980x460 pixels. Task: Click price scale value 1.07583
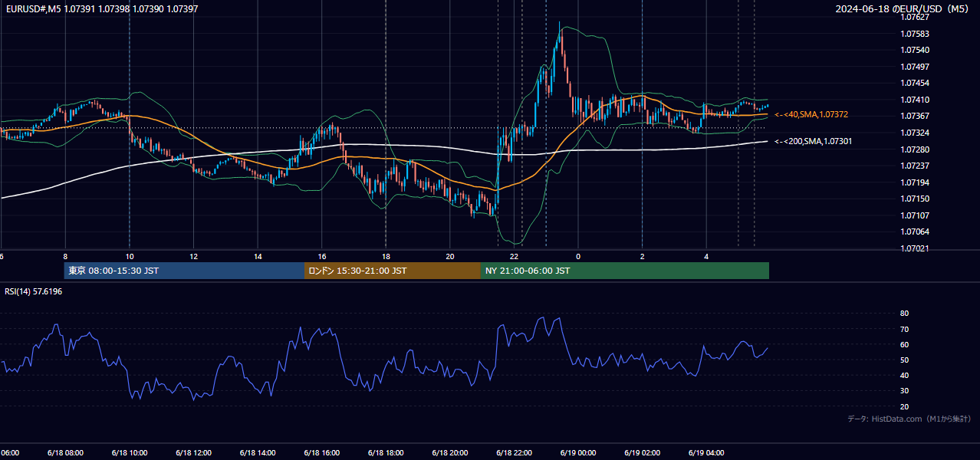click(915, 34)
